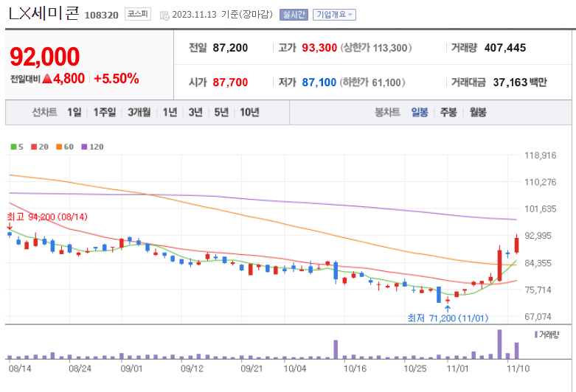Select the 3년 line chart tab
576x392 pixels.
tap(195, 112)
